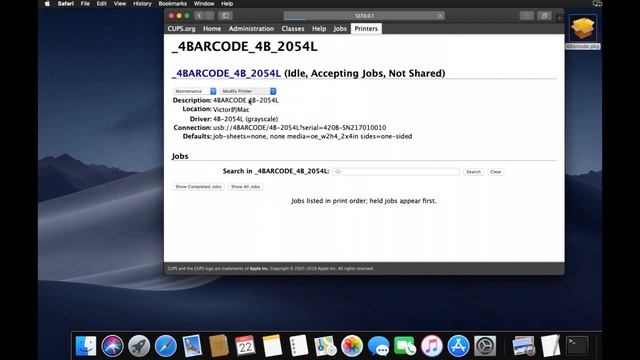Open the Help menu in menu bar
The width and height of the screenshot is (640, 360).
(227, 4)
